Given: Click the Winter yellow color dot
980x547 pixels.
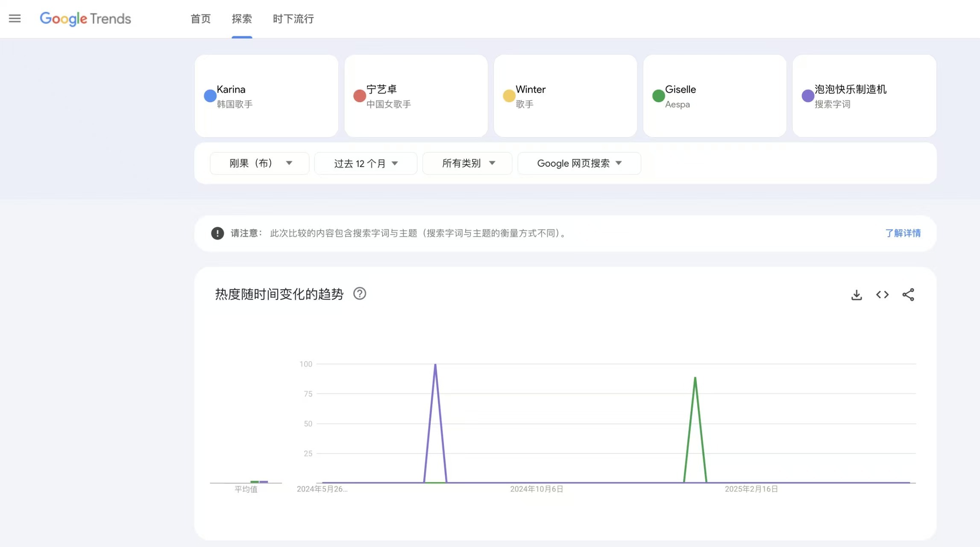Looking at the screenshot, I should point(509,96).
